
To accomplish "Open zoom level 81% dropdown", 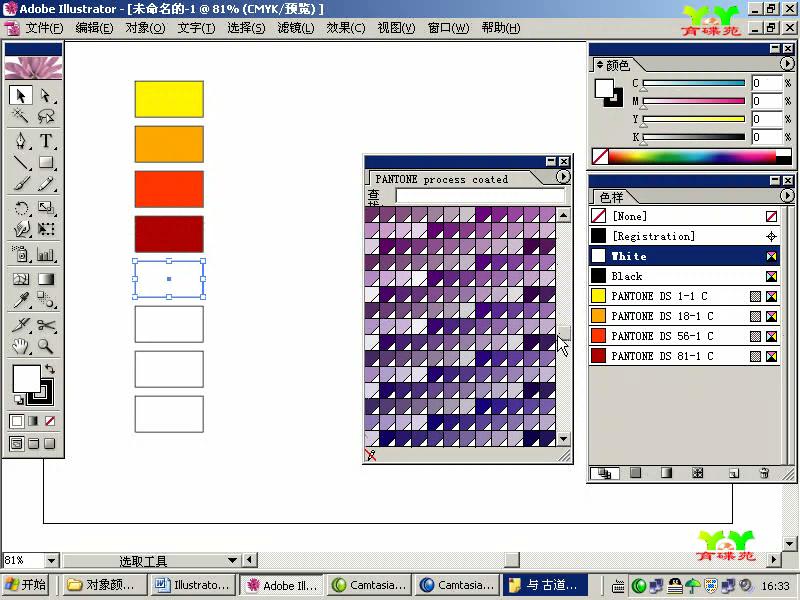I will click(52, 561).
